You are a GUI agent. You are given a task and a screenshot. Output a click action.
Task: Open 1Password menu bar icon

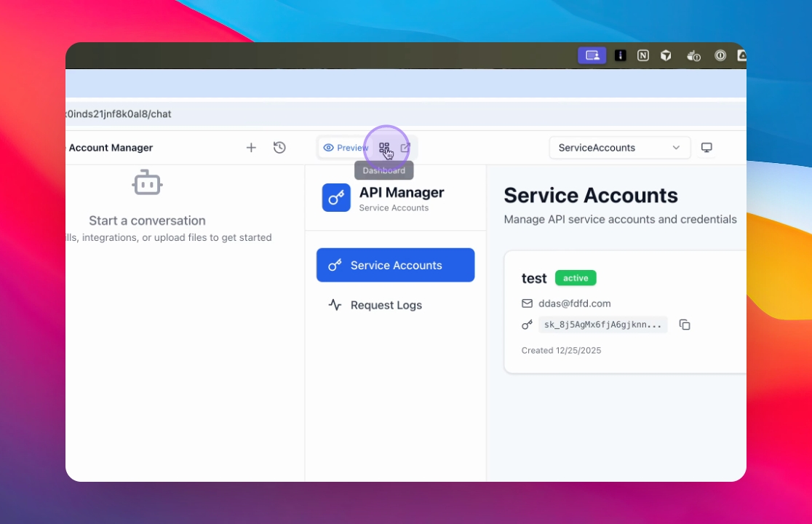(720, 55)
